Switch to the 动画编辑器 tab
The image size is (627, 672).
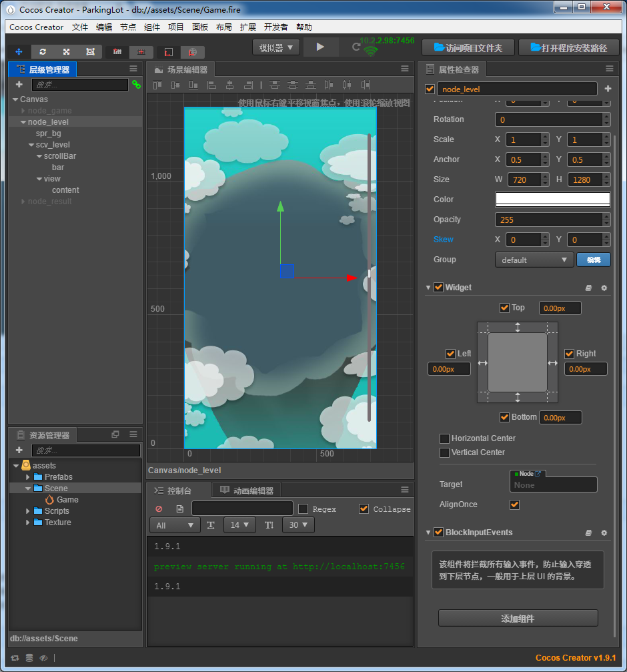click(x=247, y=490)
